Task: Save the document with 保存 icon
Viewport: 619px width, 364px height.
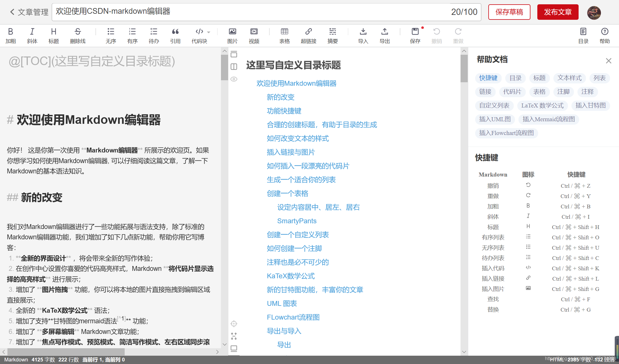Action: pos(415,36)
